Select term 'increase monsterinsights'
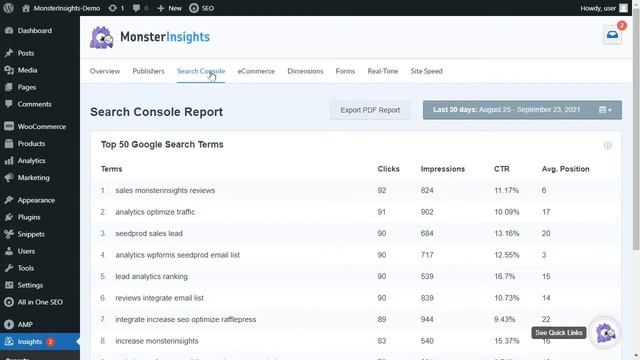Screen dimensions: 640x360 (157, 341)
